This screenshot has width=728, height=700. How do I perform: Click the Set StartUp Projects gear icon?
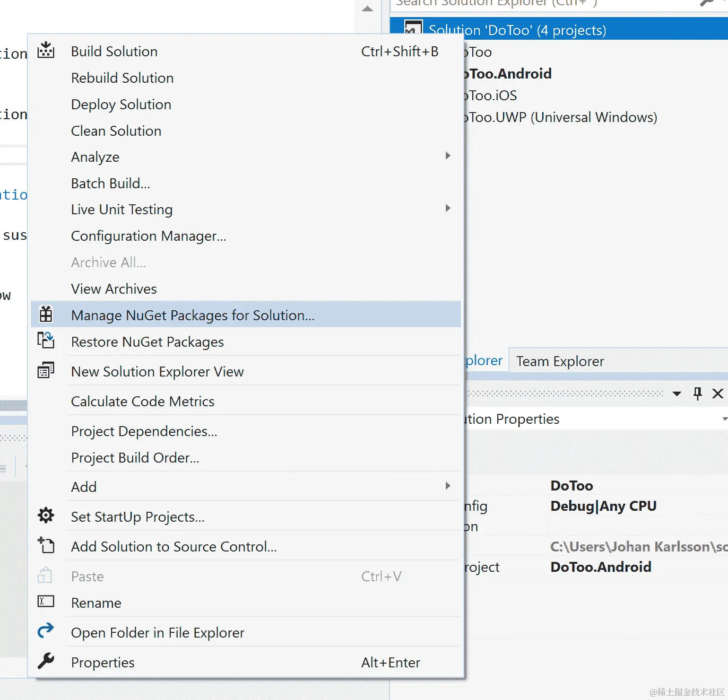(46, 516)
